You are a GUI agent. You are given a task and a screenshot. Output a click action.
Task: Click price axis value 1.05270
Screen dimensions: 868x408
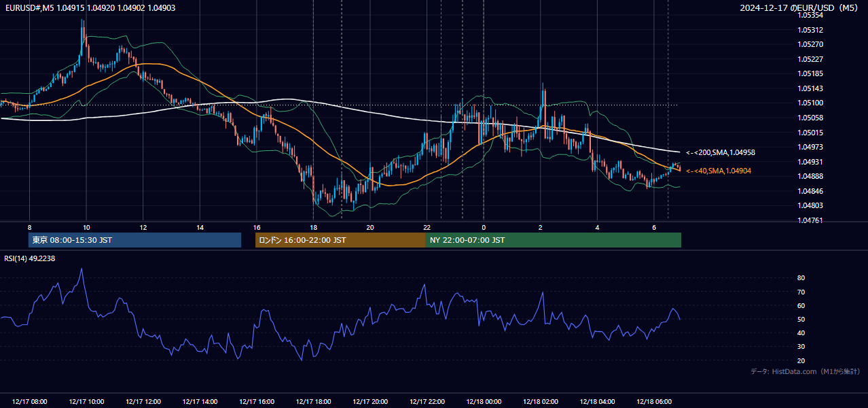tap(810, 44)
